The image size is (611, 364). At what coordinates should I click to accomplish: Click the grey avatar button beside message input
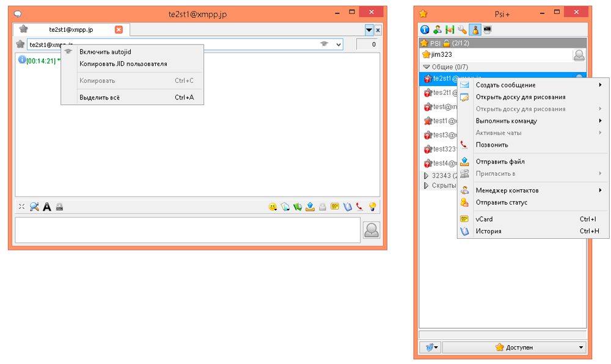point(371,230)
